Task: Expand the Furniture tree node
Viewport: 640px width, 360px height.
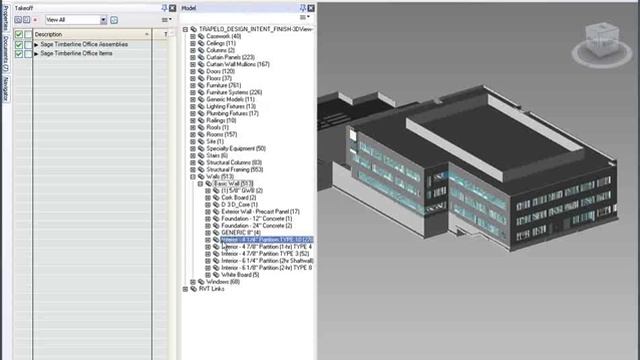Action: [193, 85]
